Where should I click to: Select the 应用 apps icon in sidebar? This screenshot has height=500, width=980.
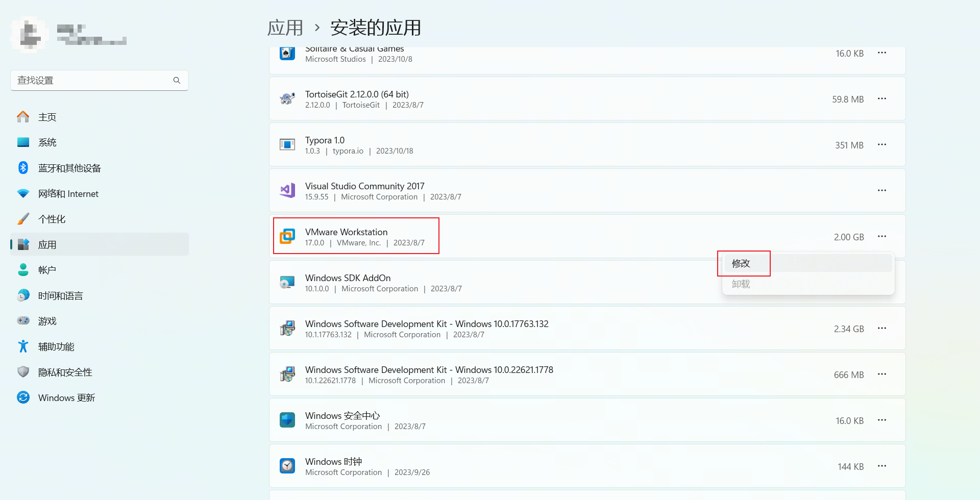tap(23, 244)
